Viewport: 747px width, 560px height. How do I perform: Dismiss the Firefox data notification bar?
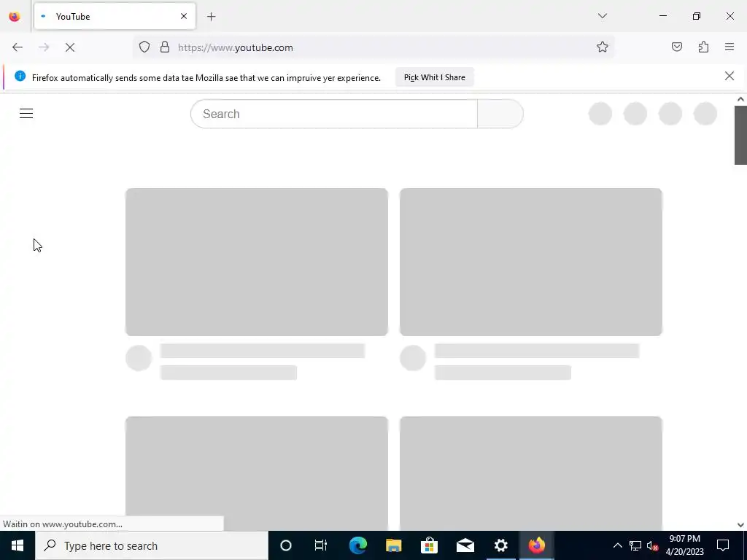(729, 76)
